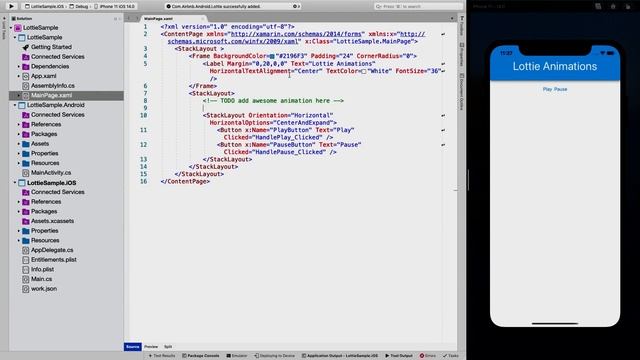Collapse the LottieSample solution root node
This screenshot has width=640, height=360.
point(11,28)
